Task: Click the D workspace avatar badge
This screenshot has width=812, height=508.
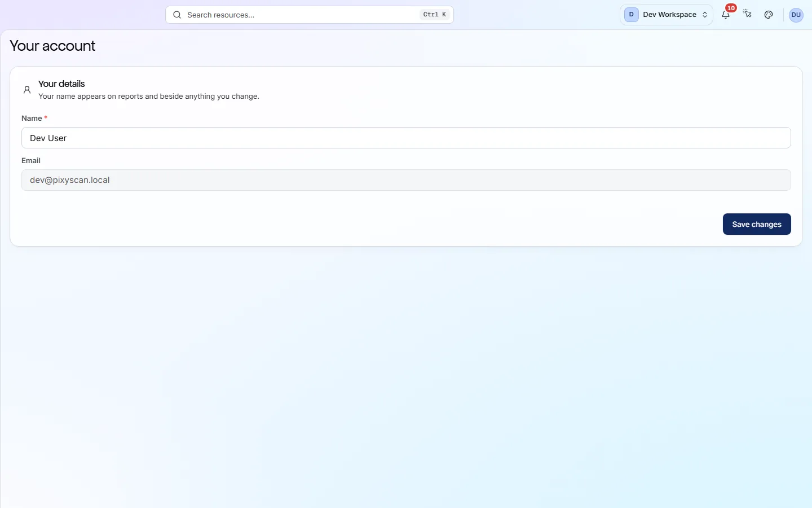Action: point(631,15)
